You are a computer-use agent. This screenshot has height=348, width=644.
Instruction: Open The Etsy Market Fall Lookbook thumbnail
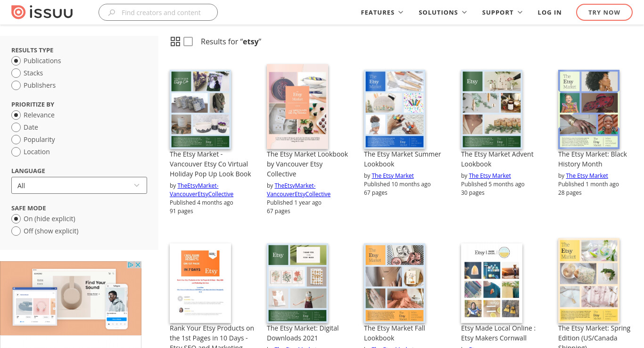point(395,283)
